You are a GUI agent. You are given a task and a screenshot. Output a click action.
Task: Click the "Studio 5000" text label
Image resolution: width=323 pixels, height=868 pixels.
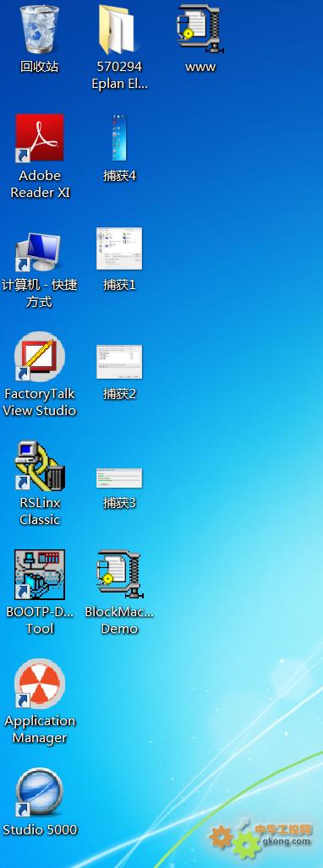click(40, 830)
